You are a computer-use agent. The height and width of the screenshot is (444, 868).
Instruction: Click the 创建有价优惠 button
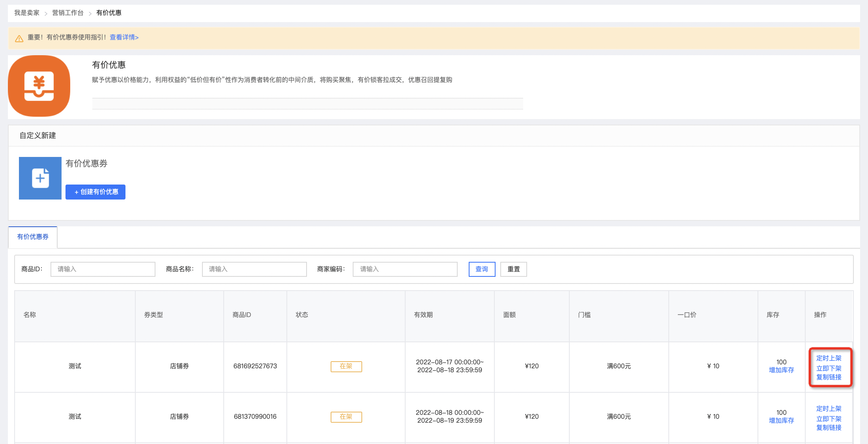click(95, 192)
